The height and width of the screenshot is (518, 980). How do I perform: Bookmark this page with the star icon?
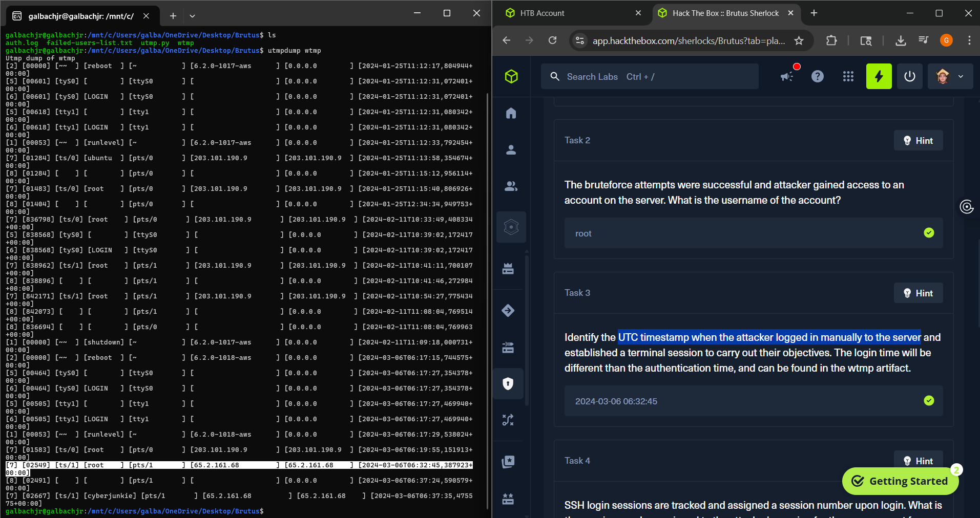(x=799, y=40)
